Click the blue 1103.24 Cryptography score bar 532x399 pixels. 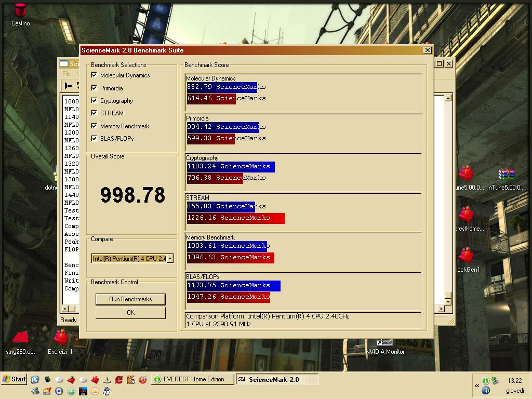pyautogui.click(x=231, y=166)
